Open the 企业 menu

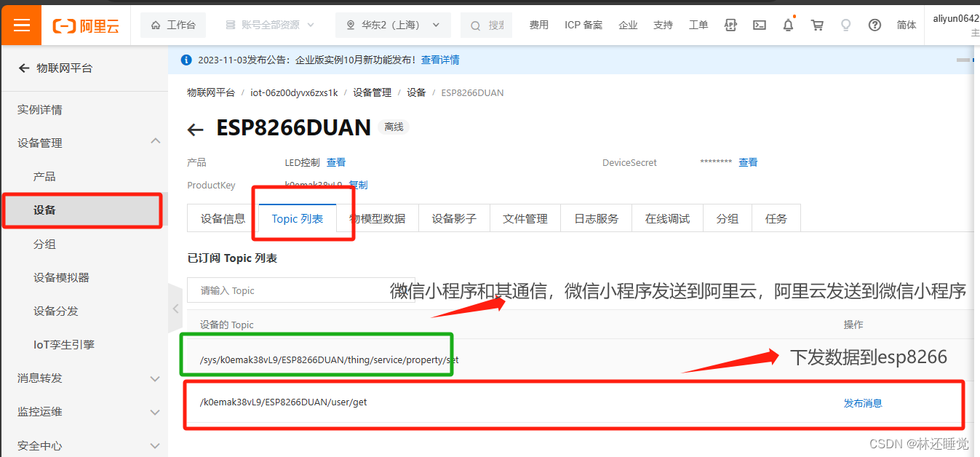tap(628, 25)
